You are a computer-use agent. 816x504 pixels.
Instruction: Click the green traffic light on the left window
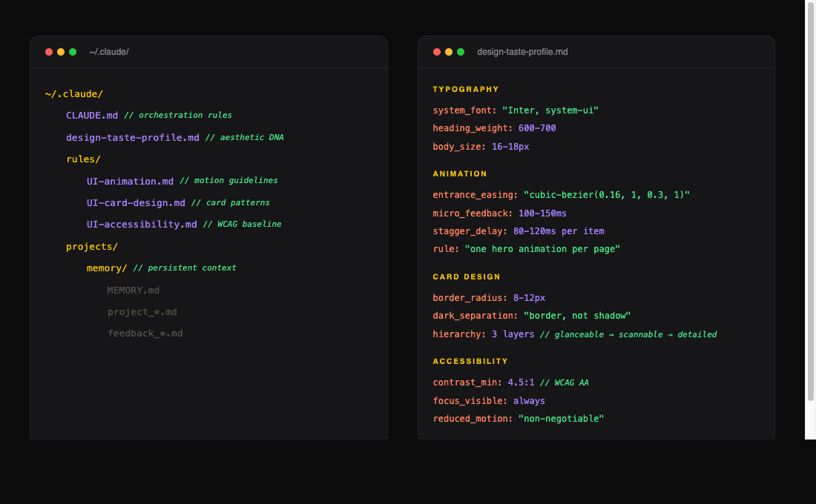[72, 52]
